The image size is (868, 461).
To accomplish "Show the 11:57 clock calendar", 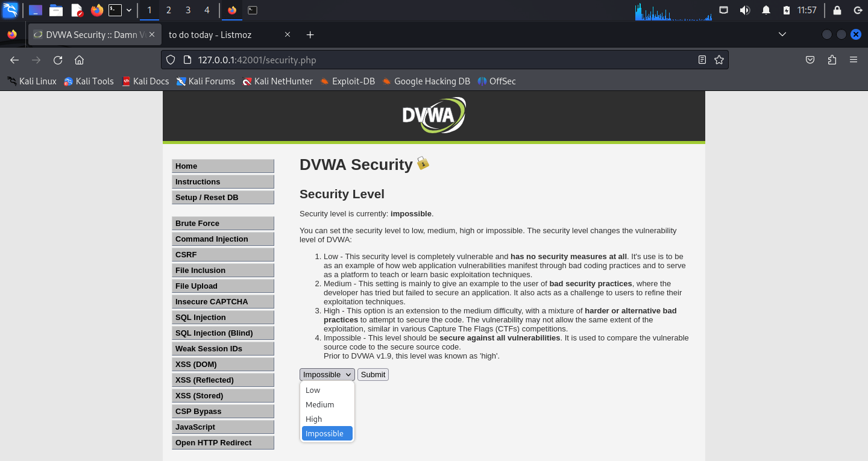I will tap(807, 10).
